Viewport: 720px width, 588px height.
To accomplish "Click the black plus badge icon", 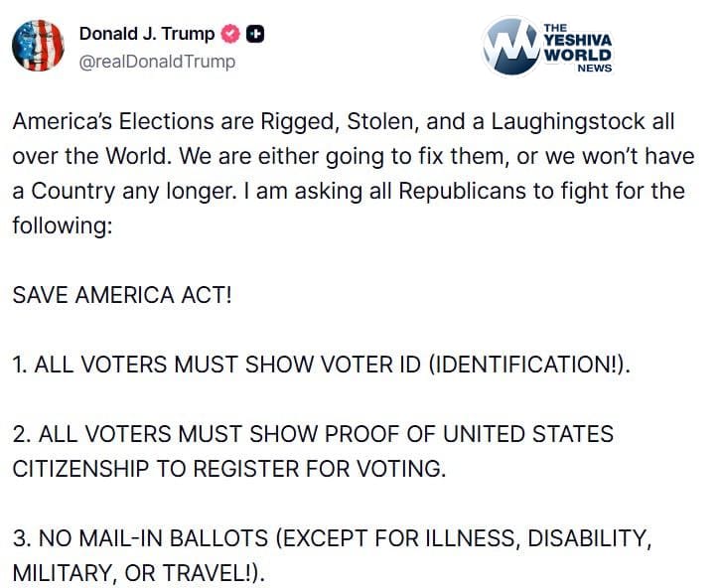I will pyautogui.click(x=255, y=34).
